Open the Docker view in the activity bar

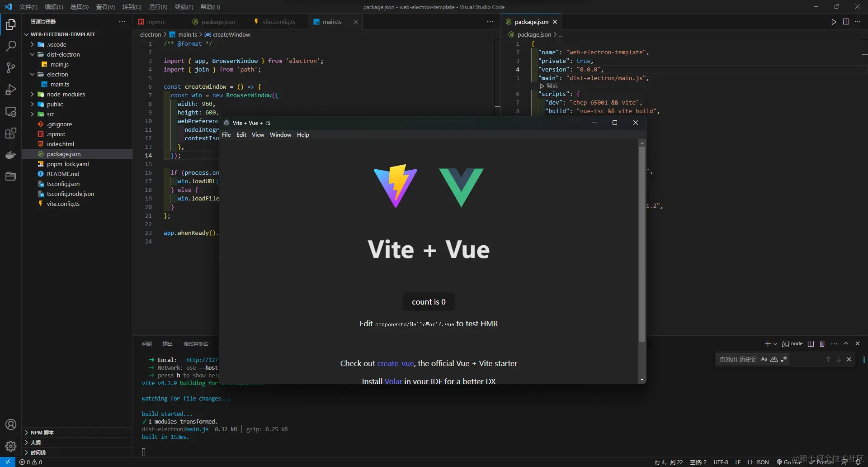(10, 155)
